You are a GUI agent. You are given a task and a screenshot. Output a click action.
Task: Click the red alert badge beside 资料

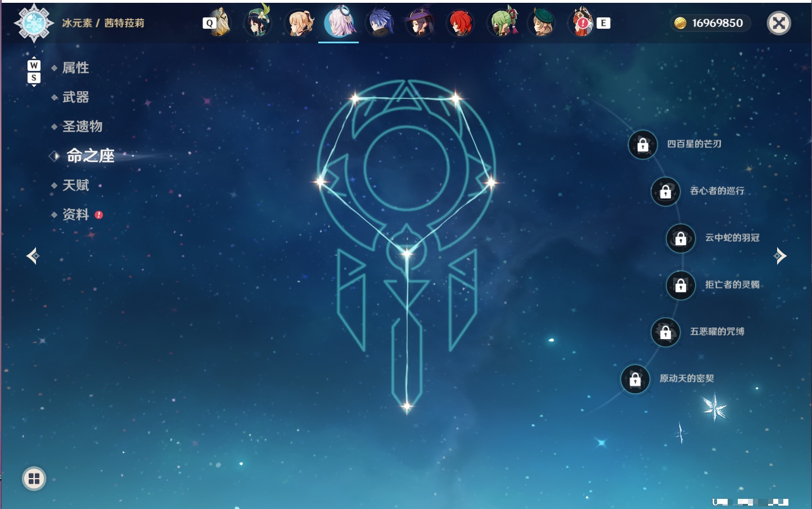99,214
